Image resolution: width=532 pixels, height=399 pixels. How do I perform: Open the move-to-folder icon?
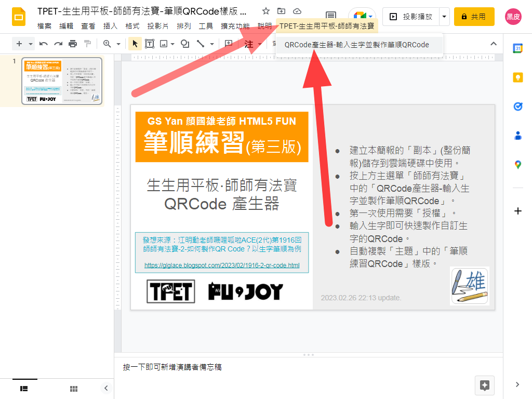point(281,11)
